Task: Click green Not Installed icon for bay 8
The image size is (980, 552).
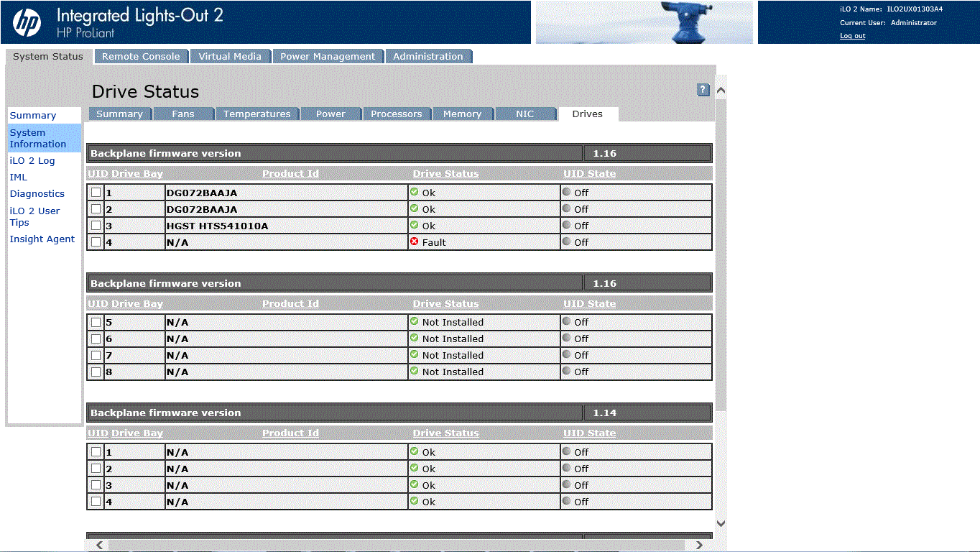Action: [x=414, y=371]
